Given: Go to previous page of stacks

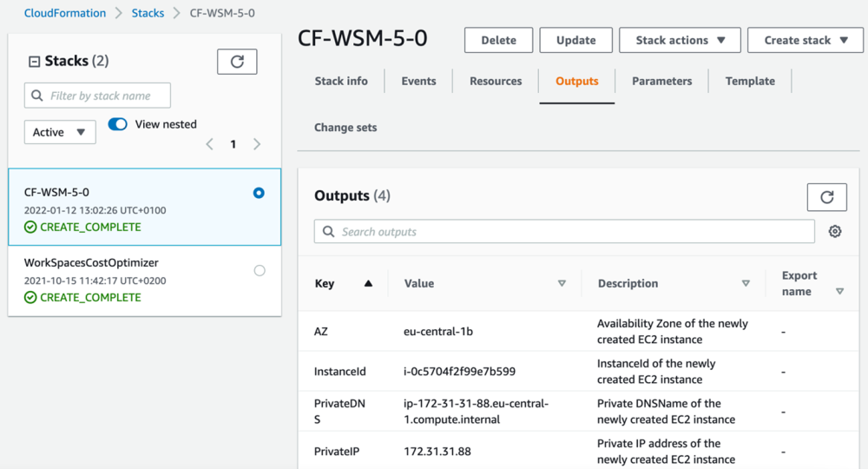Looking at the screenshot, I should point(210,144).
